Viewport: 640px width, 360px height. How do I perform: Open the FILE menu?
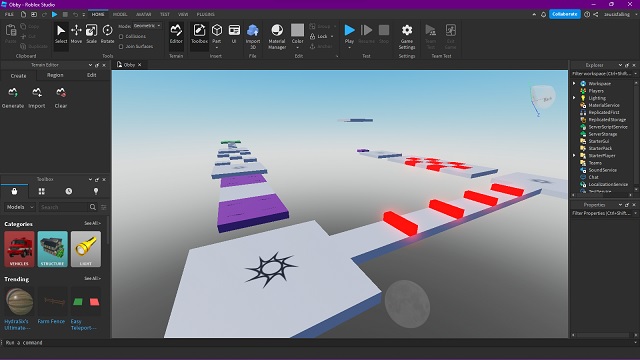[x=9, y=14]
